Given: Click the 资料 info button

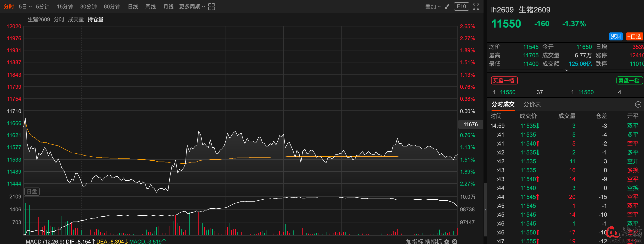Looking at the screenshot, I should 616,36.
